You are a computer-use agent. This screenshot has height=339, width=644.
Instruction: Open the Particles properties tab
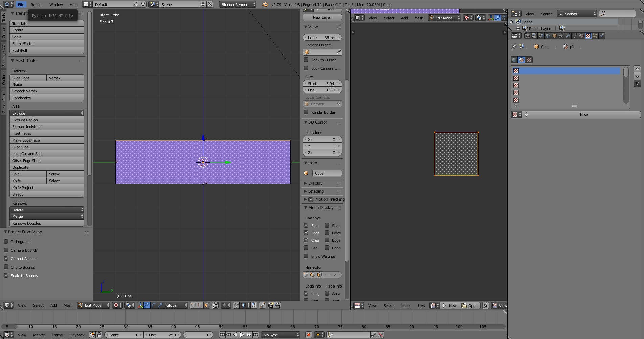point(595,36)
